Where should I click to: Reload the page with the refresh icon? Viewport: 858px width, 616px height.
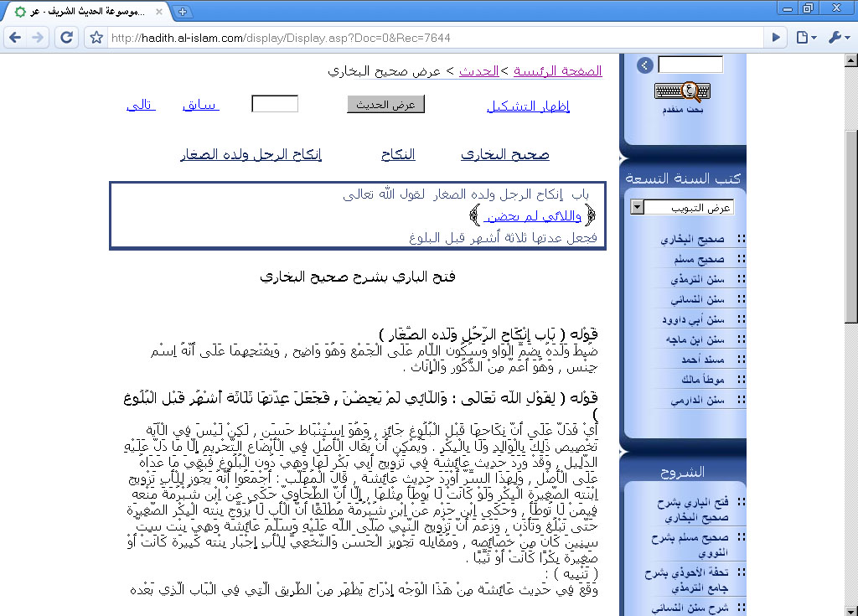66,38
